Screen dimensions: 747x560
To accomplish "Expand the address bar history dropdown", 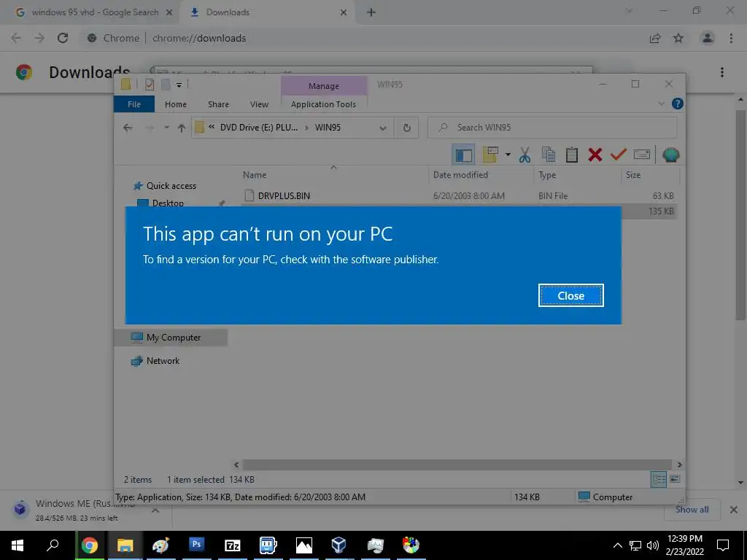I will click(x=382, y=128).
